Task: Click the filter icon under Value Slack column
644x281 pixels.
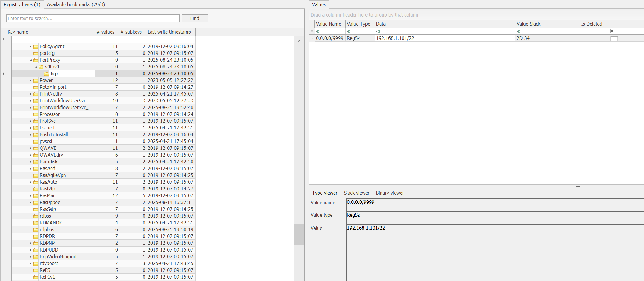Action: 519,31
